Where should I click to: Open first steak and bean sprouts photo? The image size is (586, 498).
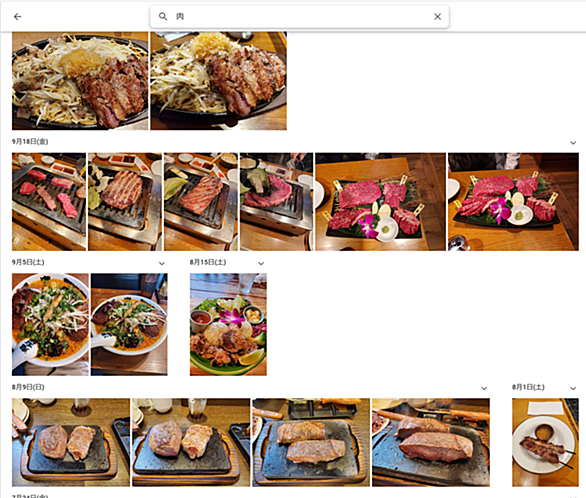tap(80, 81)
